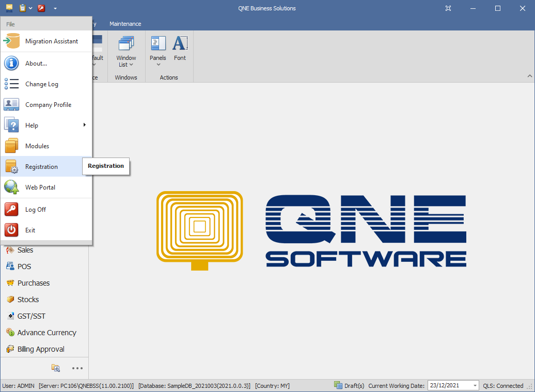Click the red Exit power icon
This screenshot has height=392, width=535.
point(11,230)
